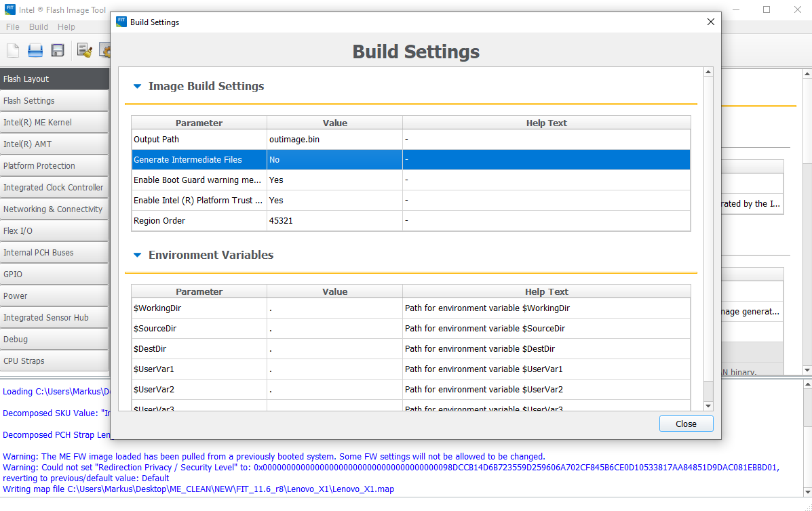The image size is (812, 511).
Task: Click the floppy disk Save icon
Action: [x=58, y=50]
